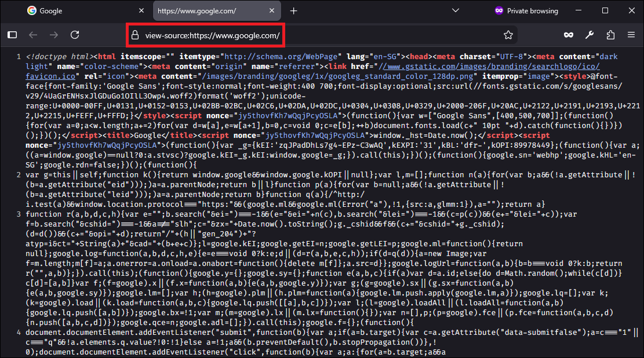The width and height of the screenshot is (644, 358).
Task: Minimize the browser window
Action: (x=578, y=10)
